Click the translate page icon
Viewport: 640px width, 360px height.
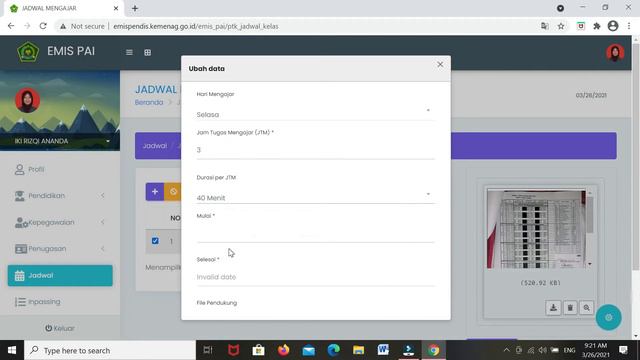(544, 26)
